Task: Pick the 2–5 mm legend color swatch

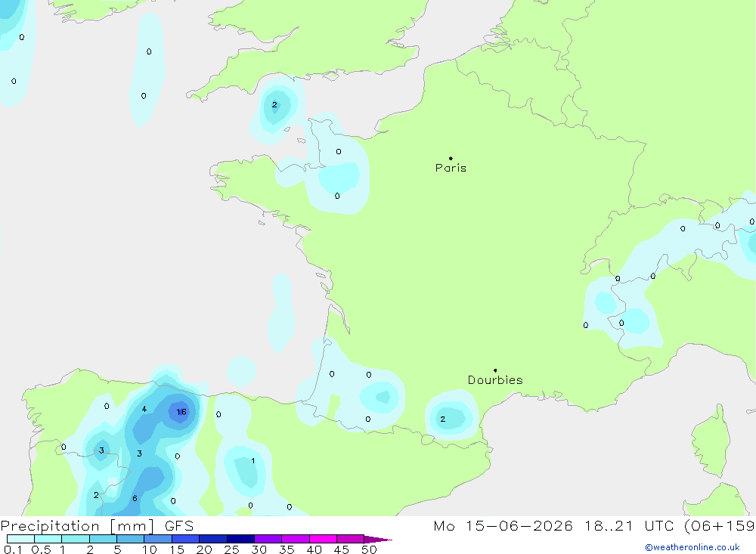Action: (x=103, y=539)
